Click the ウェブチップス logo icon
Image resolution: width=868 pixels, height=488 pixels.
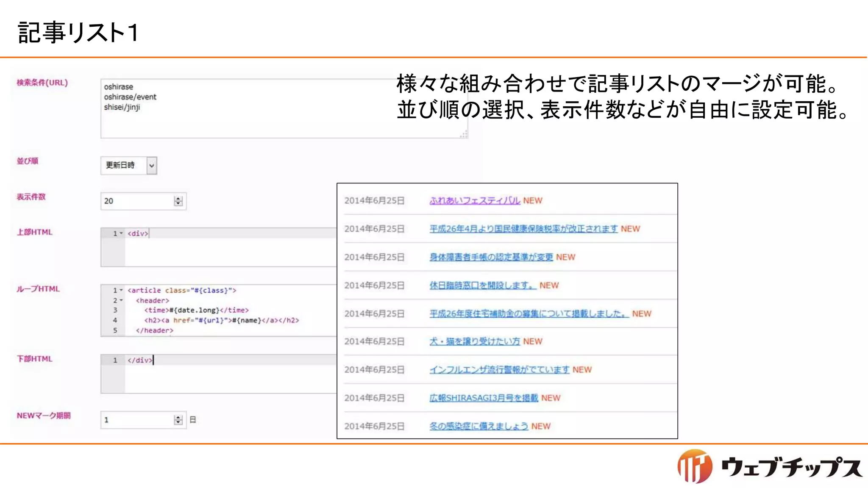point(695,466)
